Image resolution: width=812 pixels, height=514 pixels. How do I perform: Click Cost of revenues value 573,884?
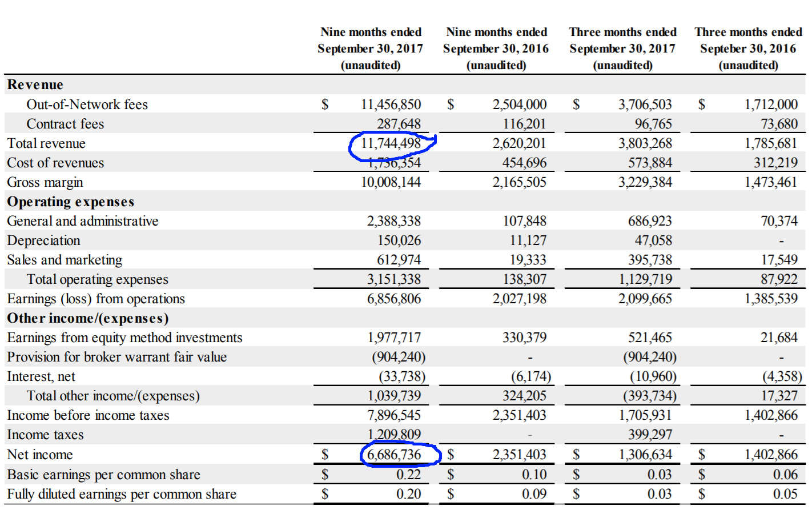650,163
